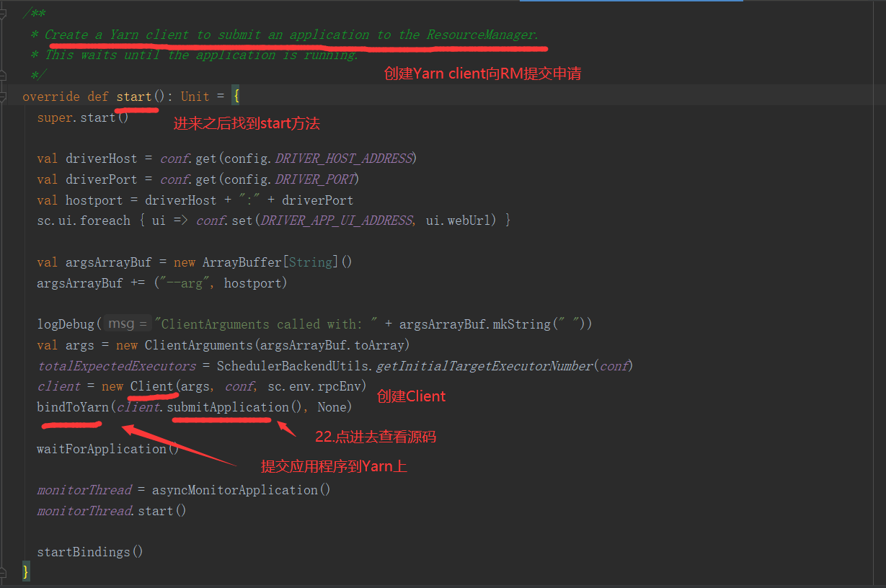Click 'getInitialTargetExecutorNumber' method call
The width and height of the screenshot is (886, 588).
484,366
